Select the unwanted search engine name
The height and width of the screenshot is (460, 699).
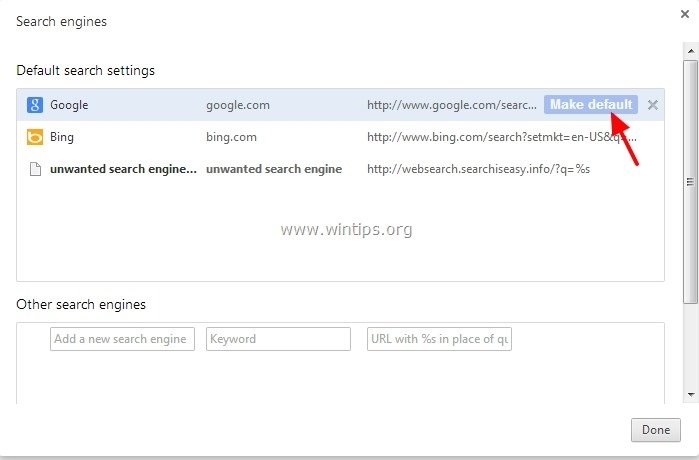123,169
